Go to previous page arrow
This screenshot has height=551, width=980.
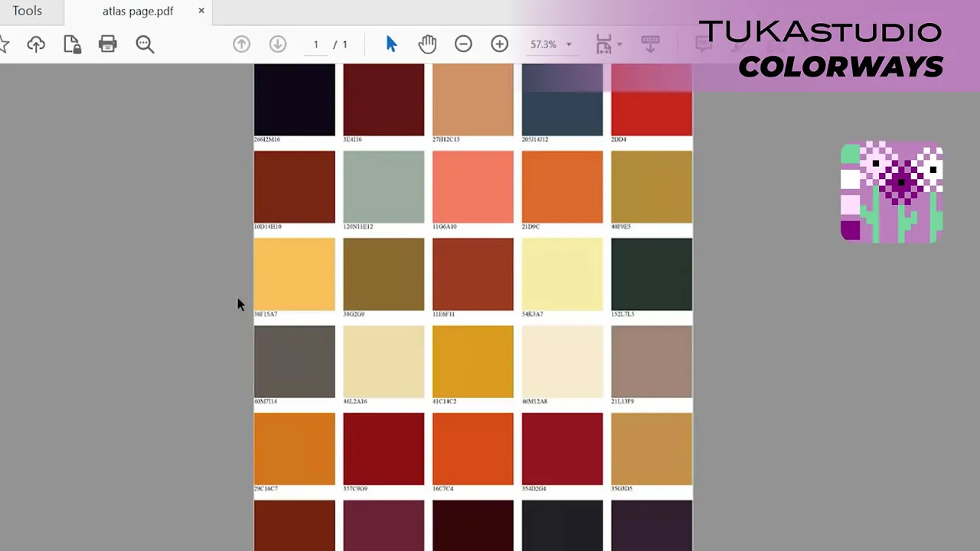tap(241, 44)
